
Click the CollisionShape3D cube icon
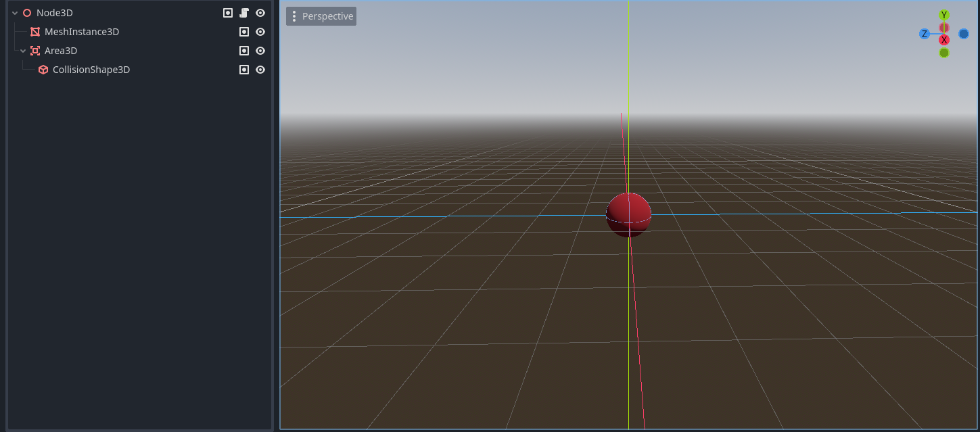tap(43, 70)
